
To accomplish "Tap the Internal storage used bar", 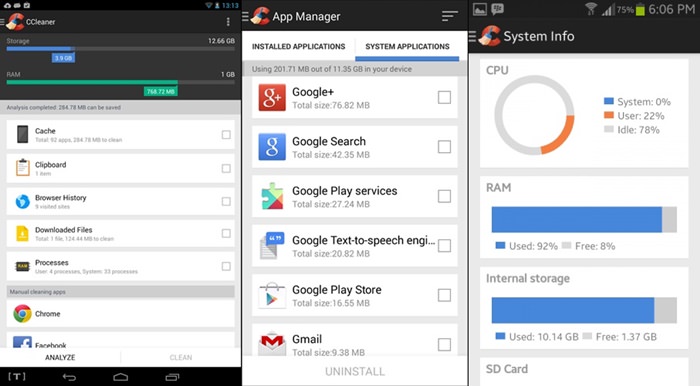I will point(573,310).
